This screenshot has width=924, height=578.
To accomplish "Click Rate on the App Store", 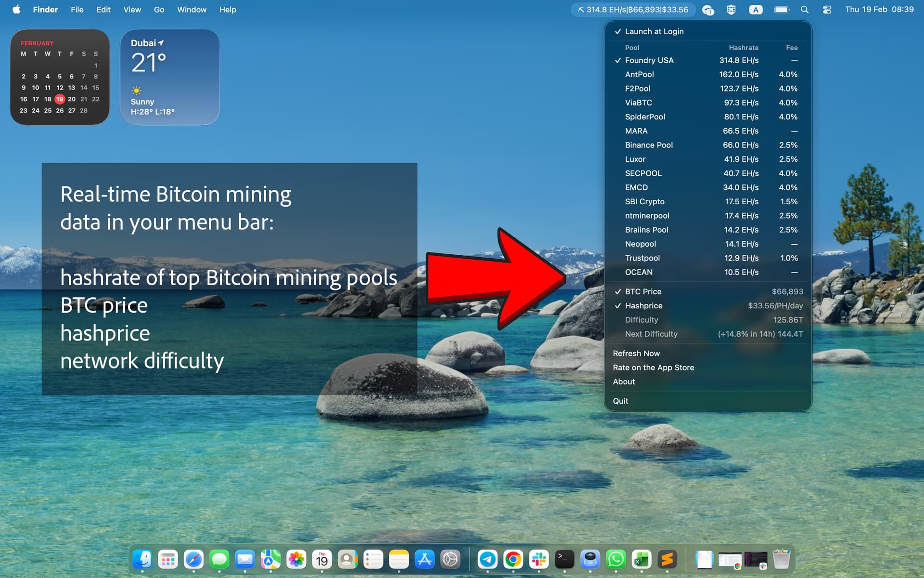I will click(653, 367).
